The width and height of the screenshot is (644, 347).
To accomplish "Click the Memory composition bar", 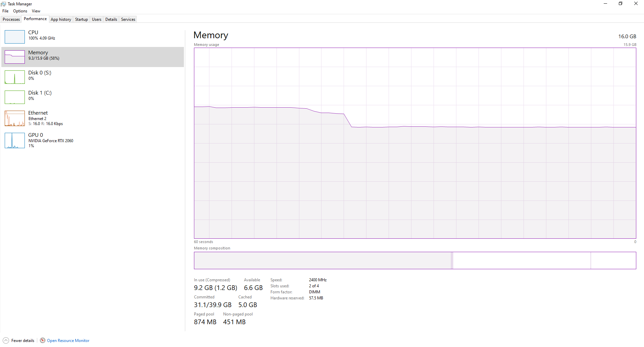I will point(415,261).
